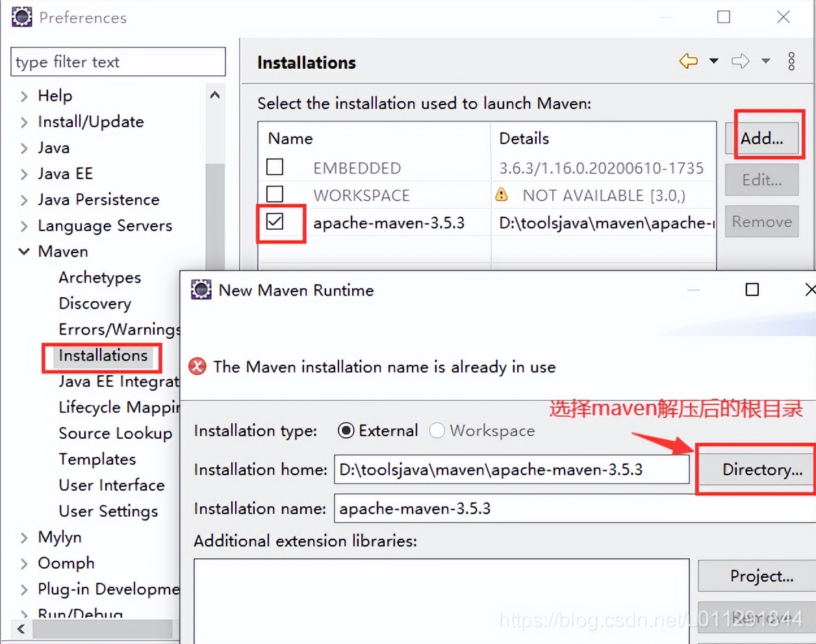Select the Workspace installation type radio button
This screenshot has width=816, height=644.
tap(437, 430)
